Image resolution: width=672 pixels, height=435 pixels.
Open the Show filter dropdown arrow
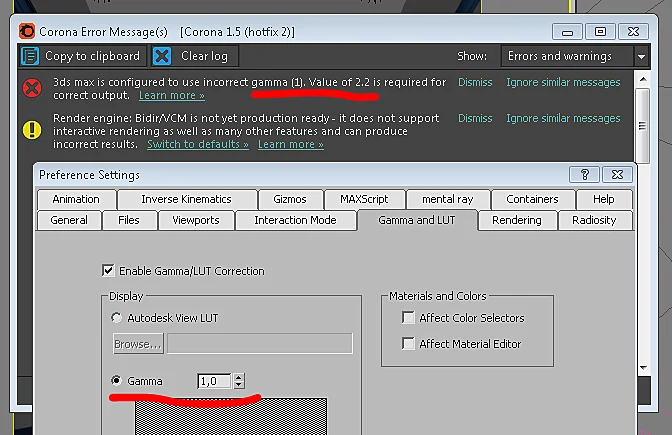point(642,57)
